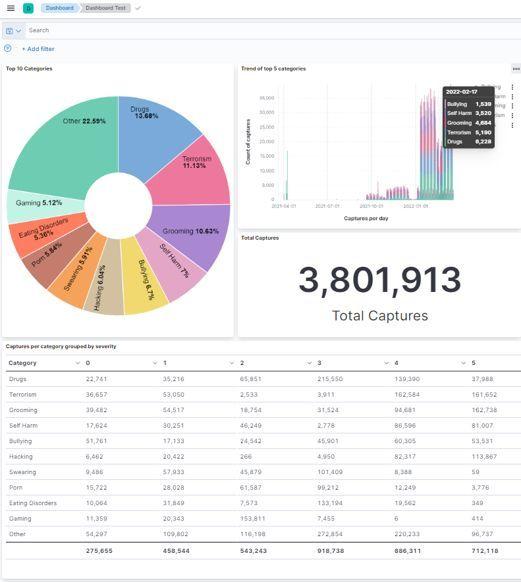Click the 215,550 cell in Drugs row
Viewport: 521px width, 582px height.
(330, 379)
